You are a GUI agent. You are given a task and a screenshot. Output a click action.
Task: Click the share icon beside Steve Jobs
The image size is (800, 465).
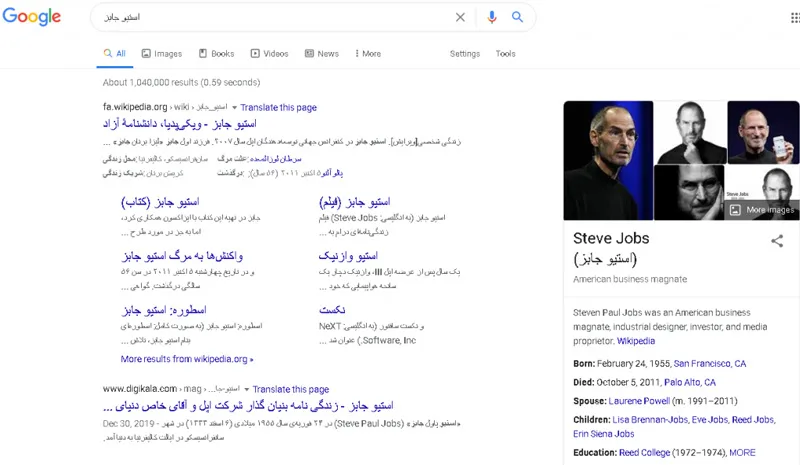click(x=777, y=241)
